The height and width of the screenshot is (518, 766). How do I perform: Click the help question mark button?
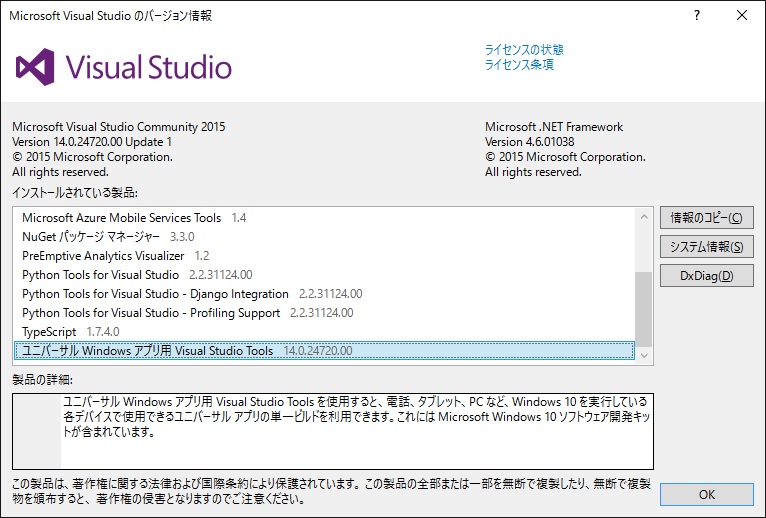coord(696,16)
